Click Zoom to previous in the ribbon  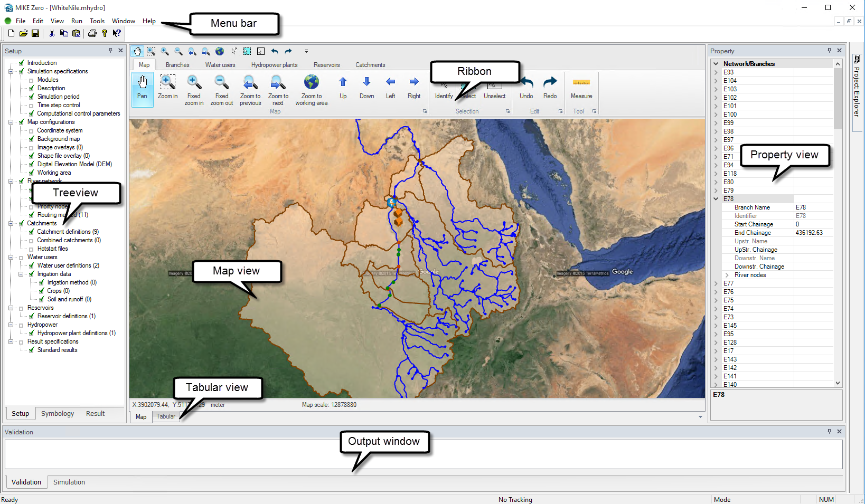(250, 90)
